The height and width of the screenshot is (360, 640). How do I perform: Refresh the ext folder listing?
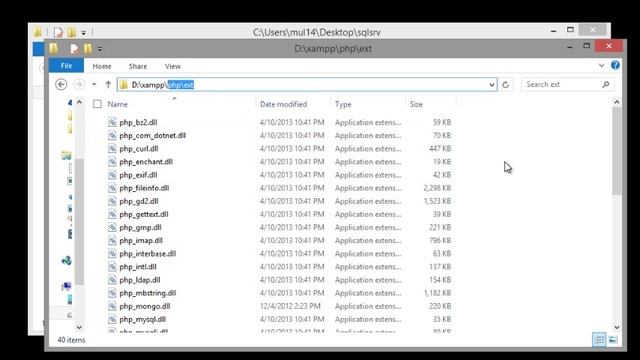pyautogui.click(x=505, y=84)
